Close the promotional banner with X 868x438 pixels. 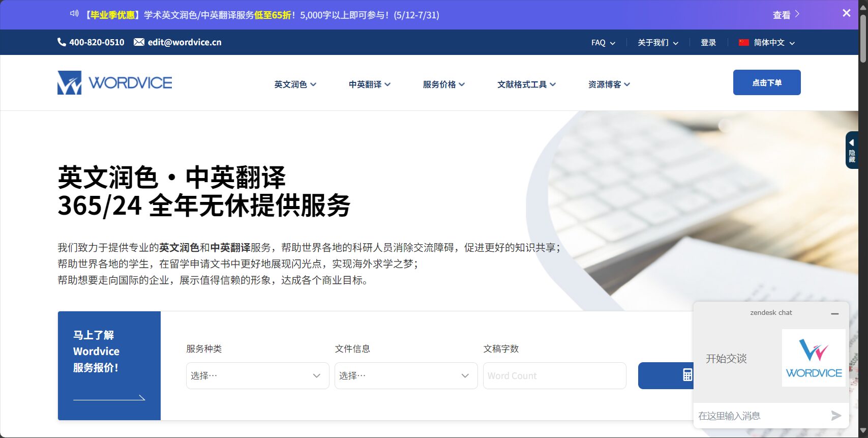pos(846,13)
